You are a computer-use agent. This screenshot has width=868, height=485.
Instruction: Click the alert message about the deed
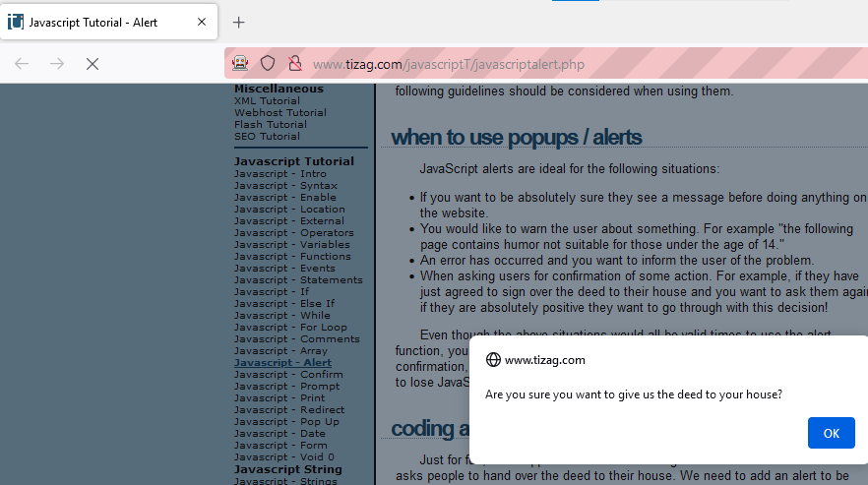pos(634,394)
